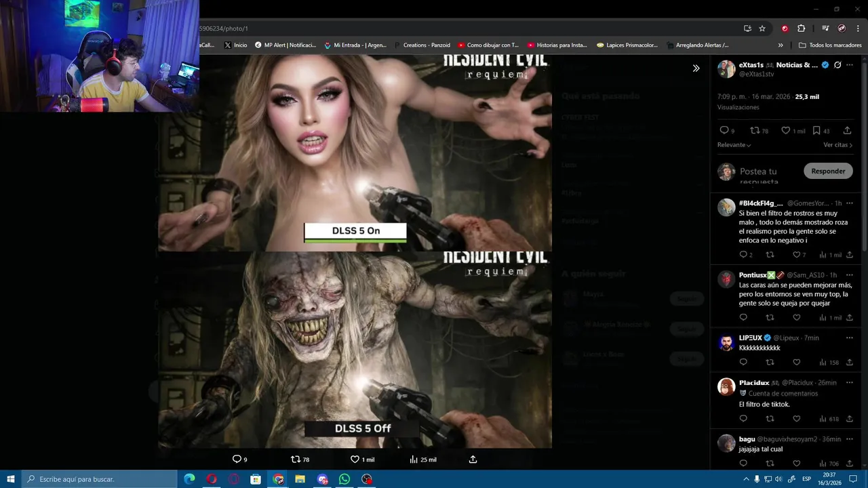Open more options on #Bl4ckFl4g comment
The height and width of the screenshot is (488, 868).
click(849, 203)
